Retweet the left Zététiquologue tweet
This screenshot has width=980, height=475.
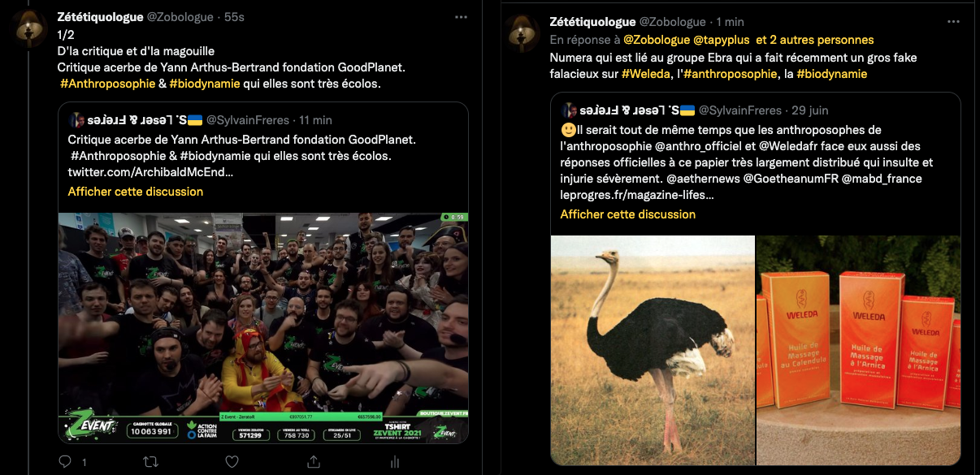[150, 461]
